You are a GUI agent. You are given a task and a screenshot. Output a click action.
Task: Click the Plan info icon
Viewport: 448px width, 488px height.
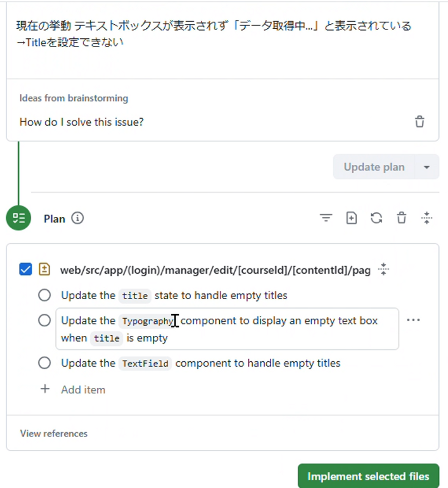point(77,218)
